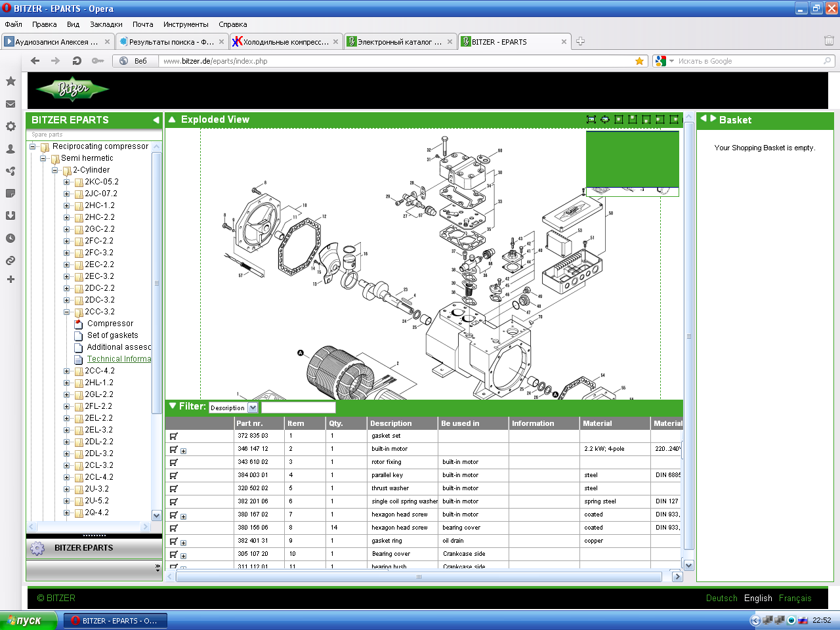
Task: Open Opera sidebar Mail envelope panel
Action: coord(10,104)
